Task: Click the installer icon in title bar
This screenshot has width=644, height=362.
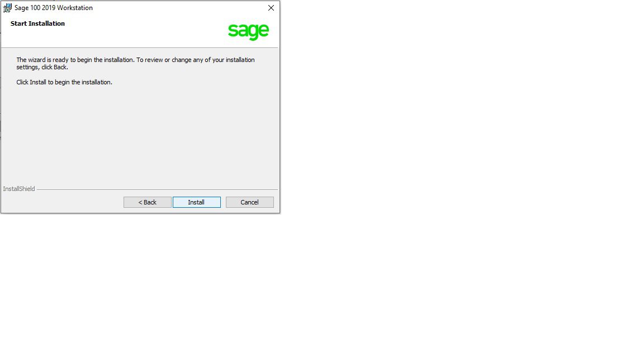Action: (7, 8)
